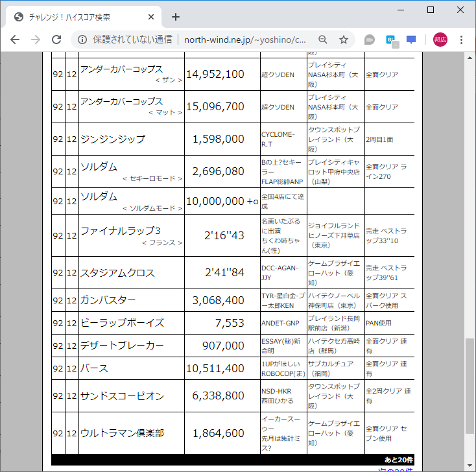Open the 邦広 profile avatar

[x=440, y=40]
